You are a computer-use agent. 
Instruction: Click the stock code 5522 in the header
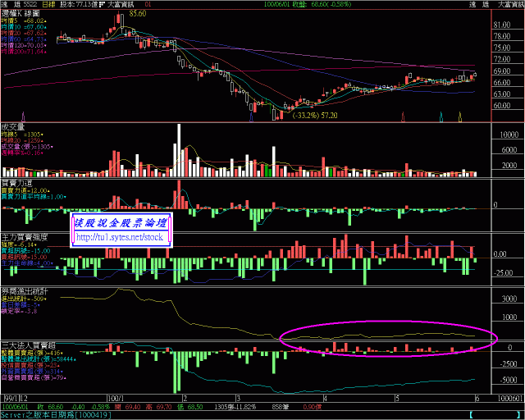pyautogui.click(x=30, y=4)
